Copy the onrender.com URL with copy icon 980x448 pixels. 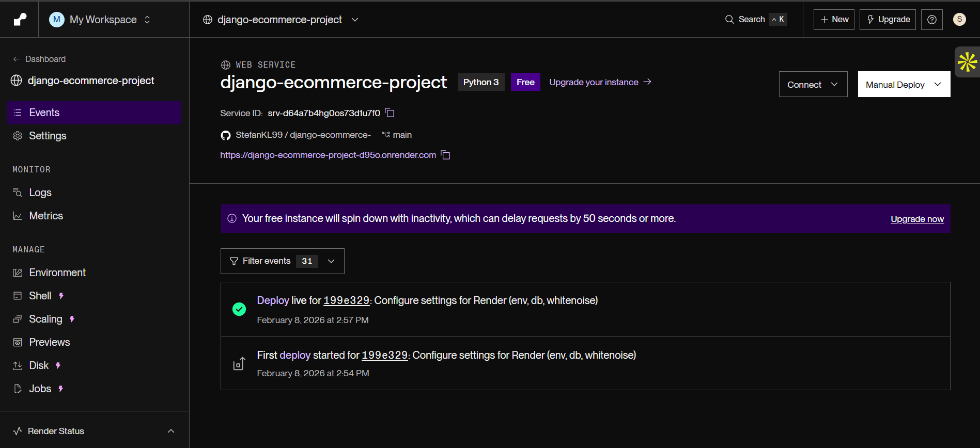pyautogui.click(x=445, y=155)
